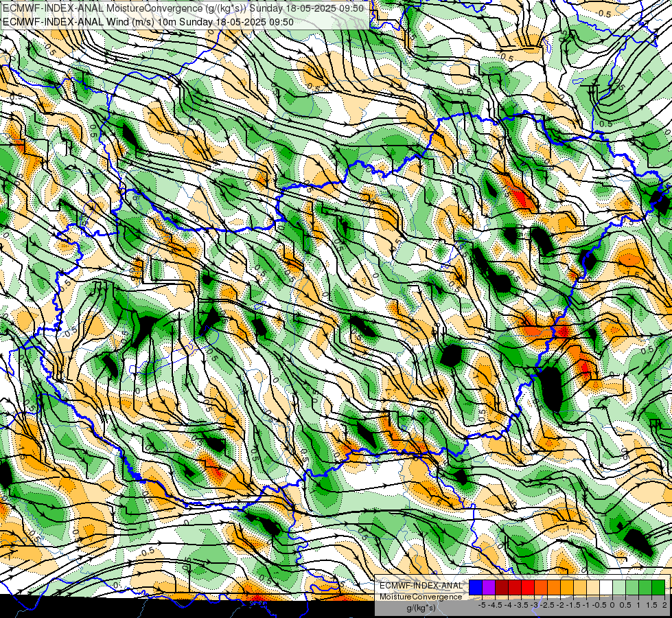Click the legend swatch between -1.5 and -1

point(580,588)
